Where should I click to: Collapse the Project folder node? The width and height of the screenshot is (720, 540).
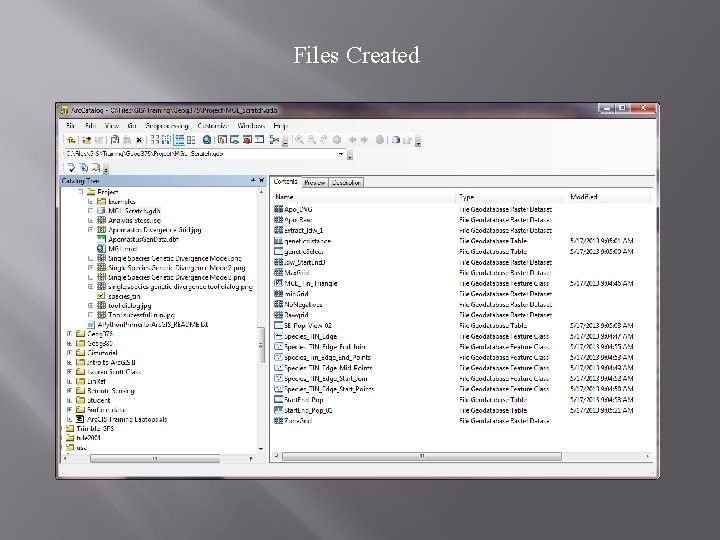(x=80, y=192)
